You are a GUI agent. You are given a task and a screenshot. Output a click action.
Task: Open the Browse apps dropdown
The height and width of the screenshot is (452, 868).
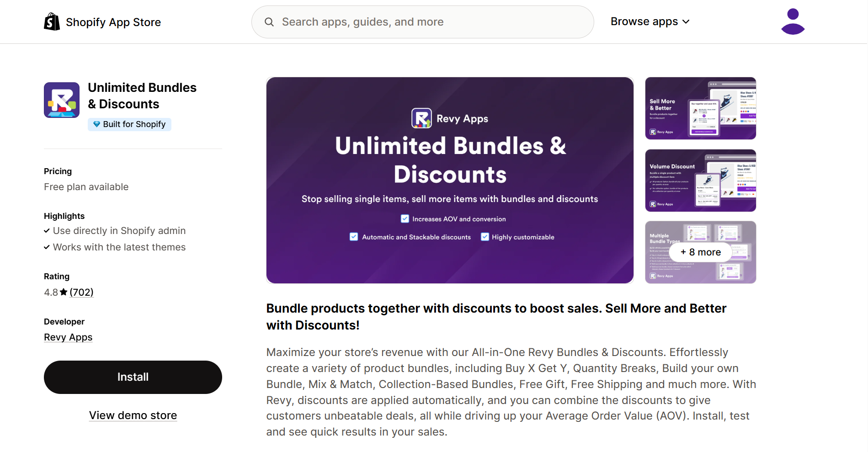(x=650, y=21)
